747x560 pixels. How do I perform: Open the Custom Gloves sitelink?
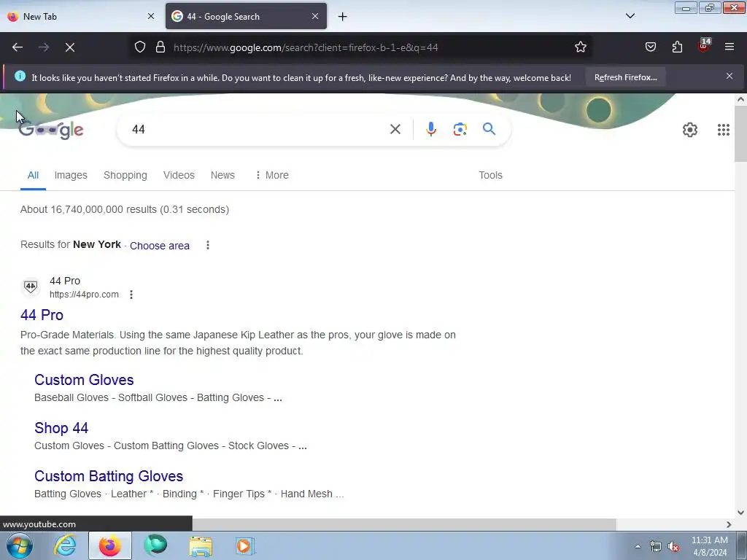[x=84, y=380]
